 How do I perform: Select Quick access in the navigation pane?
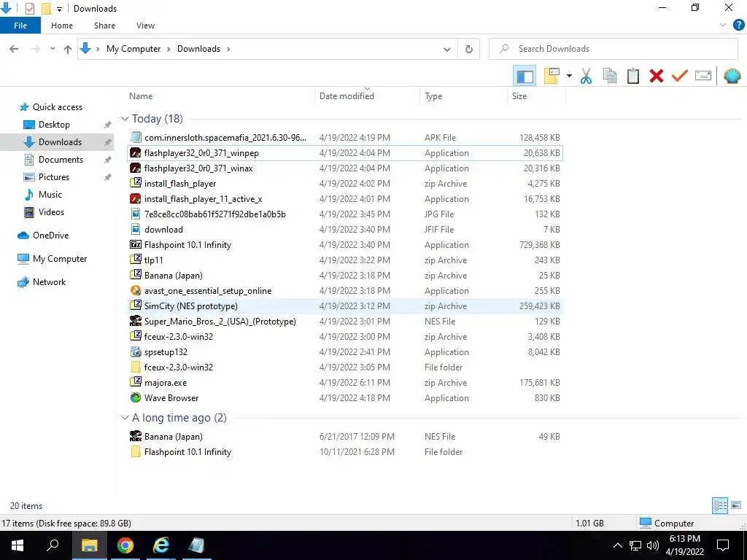(x=57, y=107)
